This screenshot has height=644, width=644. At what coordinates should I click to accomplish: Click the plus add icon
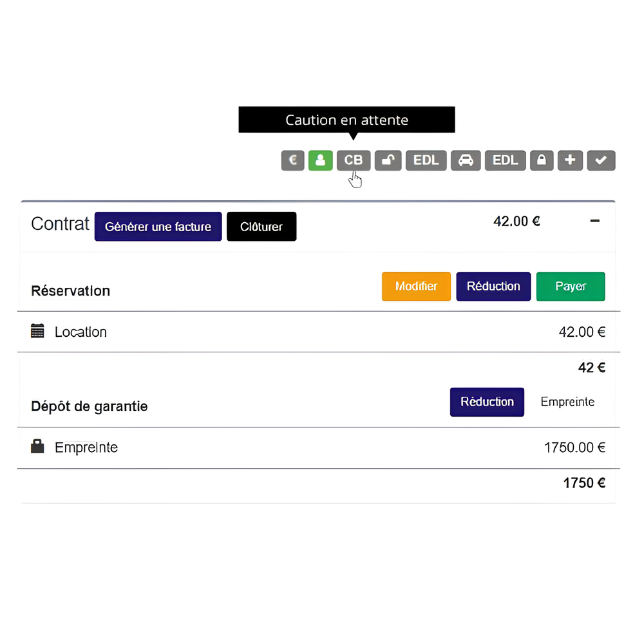[570, 160]
